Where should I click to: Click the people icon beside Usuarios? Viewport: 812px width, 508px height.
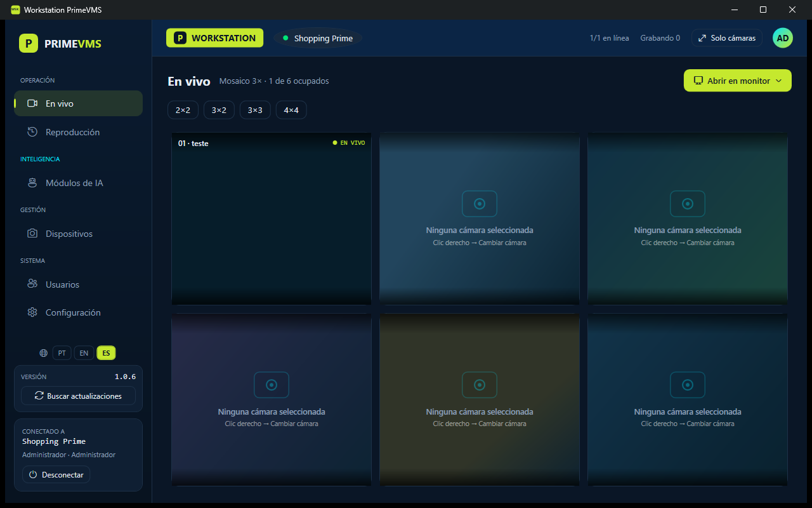[32, 284]
